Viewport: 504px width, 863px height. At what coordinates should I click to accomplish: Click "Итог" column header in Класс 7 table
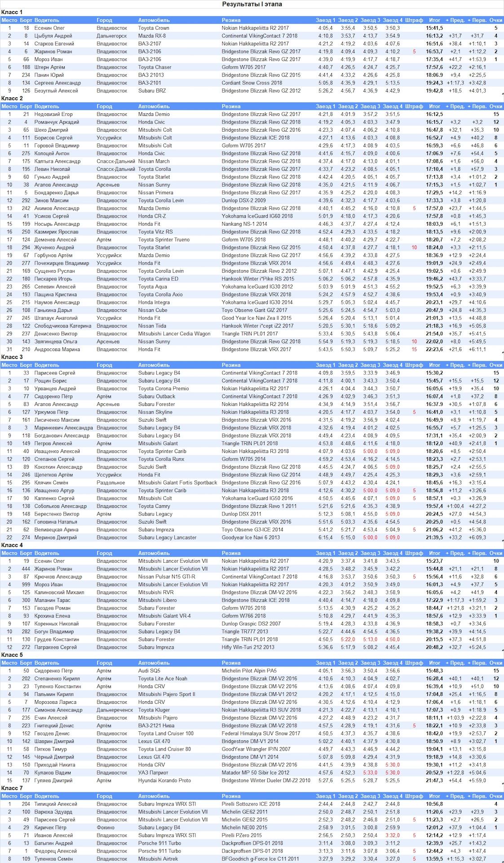434,796
